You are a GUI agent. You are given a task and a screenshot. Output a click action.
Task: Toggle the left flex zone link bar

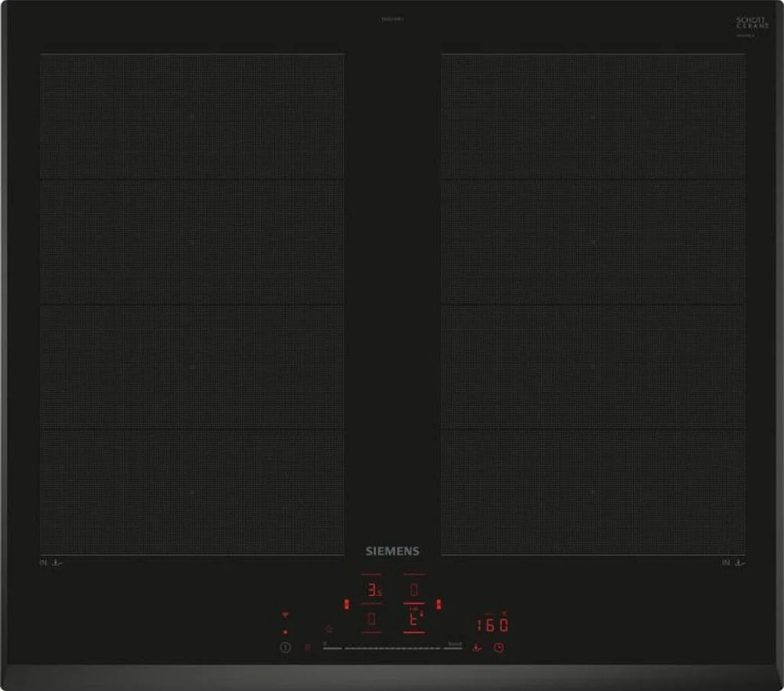point(347,604)
